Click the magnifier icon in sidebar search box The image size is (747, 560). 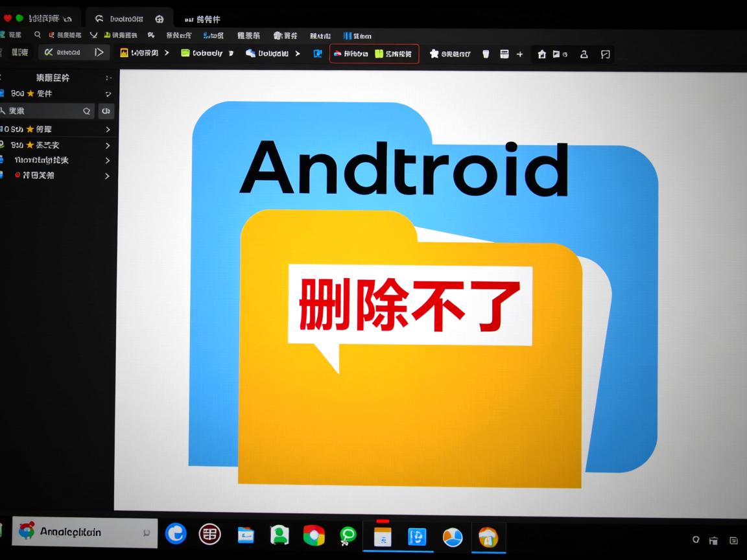pyautogui.click(x=87, y=111)
